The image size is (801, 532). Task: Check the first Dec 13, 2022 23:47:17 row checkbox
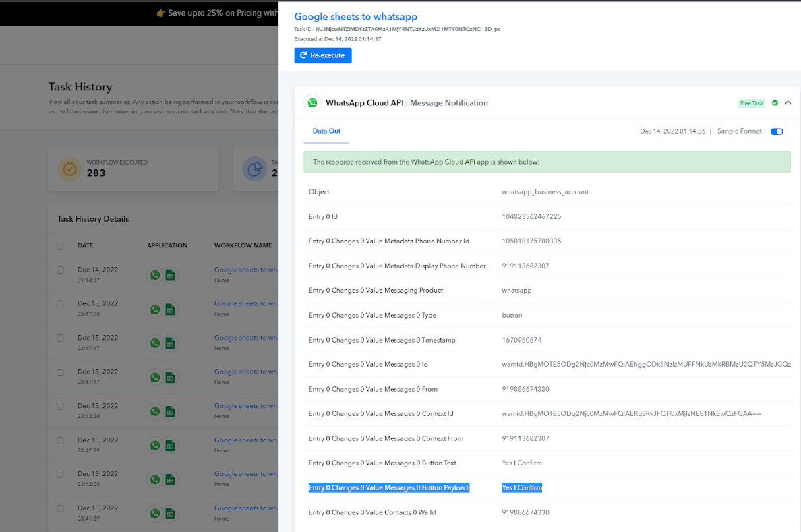point(60,338)
